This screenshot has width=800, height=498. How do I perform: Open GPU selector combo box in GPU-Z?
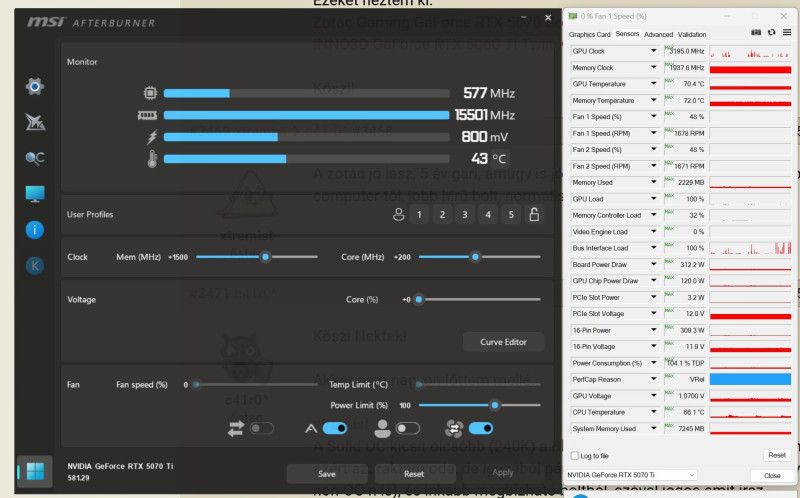click(631, 475)
